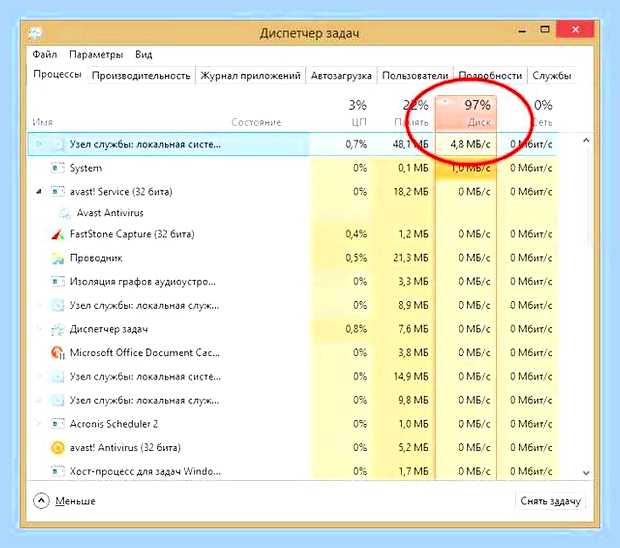Click the Acronis Scheduler 2 icon
Image resolution: width=620 pixels, height=548 pixels.
[58, 424]
